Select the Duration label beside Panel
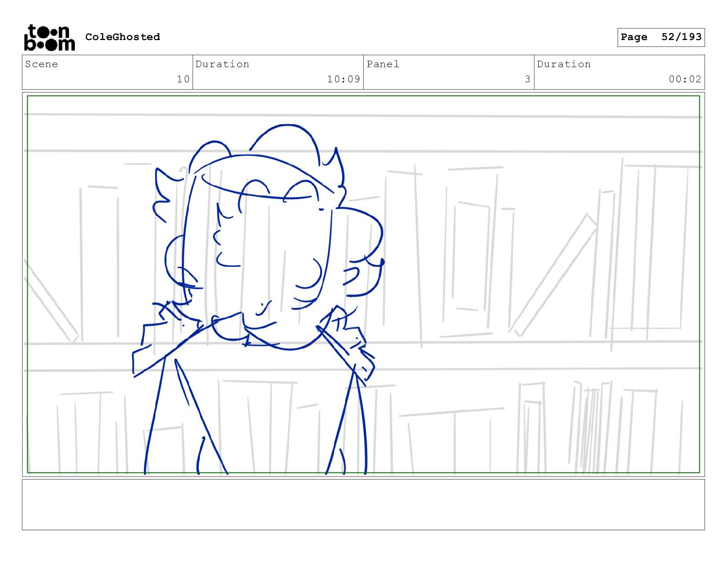 coord(564,64)
